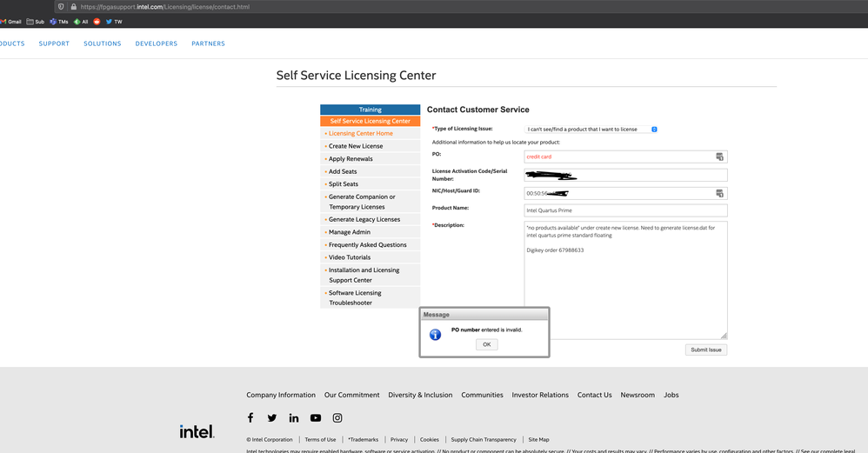Open the SOLUTIONS navigation menu

point(102,43)
